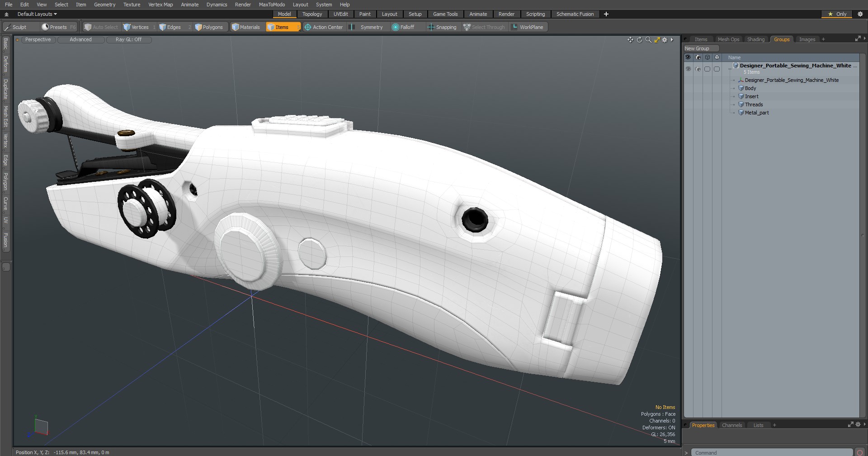Viewport: 868px width, 456px height.
Task: Click the viewport zoom magnifier icon
Action: coord(648,40)
